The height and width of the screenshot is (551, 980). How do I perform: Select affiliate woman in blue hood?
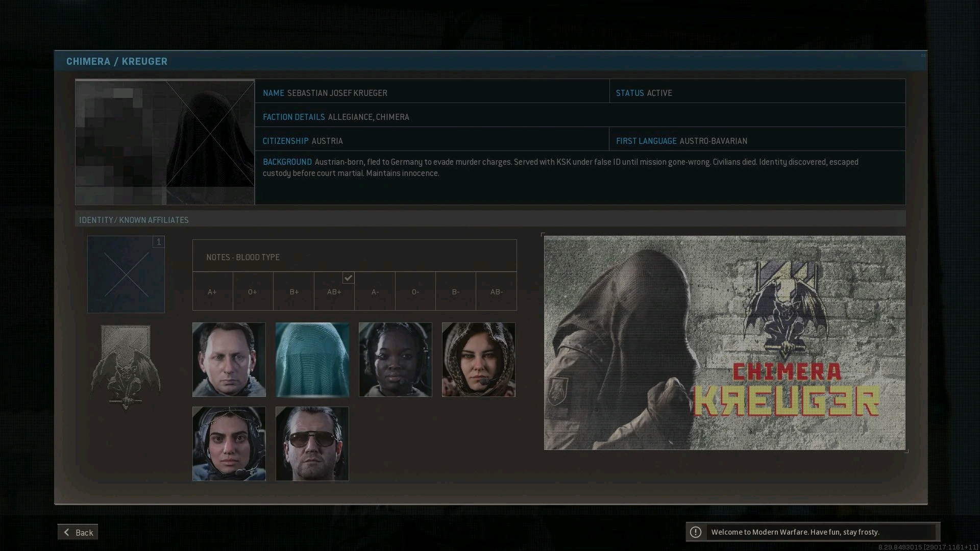[x=229, y=444]
